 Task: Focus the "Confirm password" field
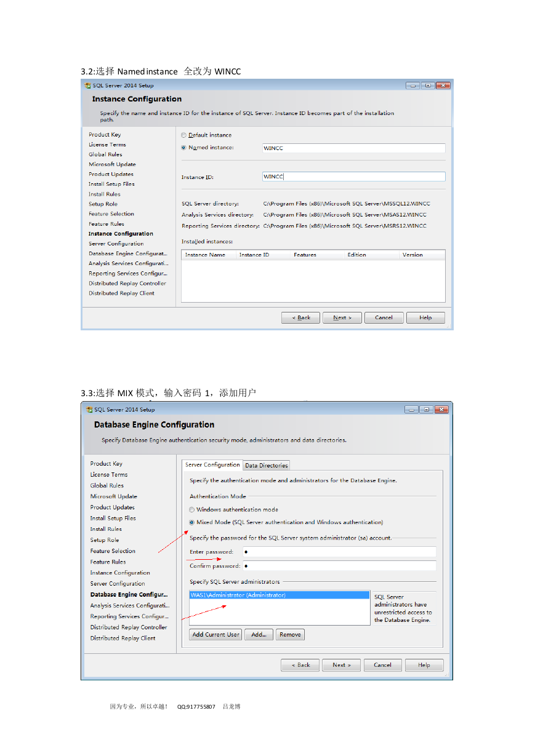click(339, 565)
